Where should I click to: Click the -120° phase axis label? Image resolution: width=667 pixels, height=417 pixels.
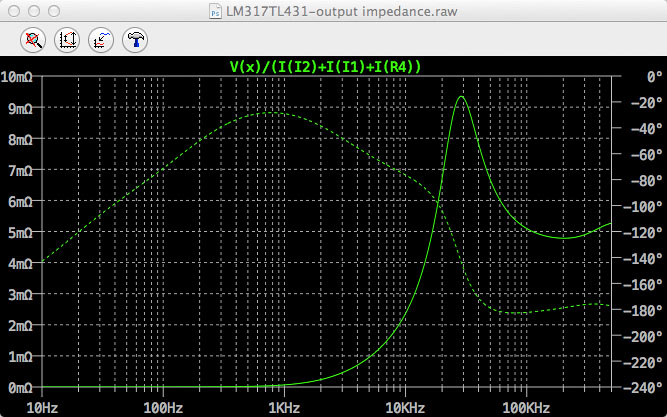643,232
